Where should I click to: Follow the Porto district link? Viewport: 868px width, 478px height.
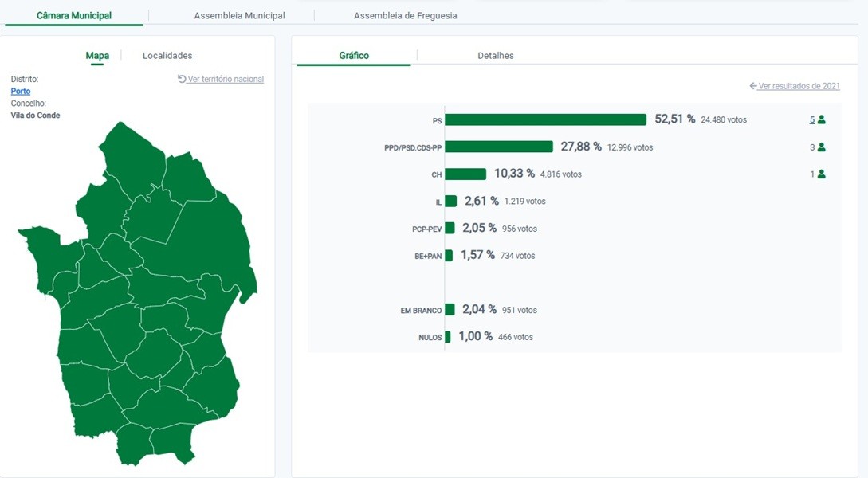[x=21, y=92]
